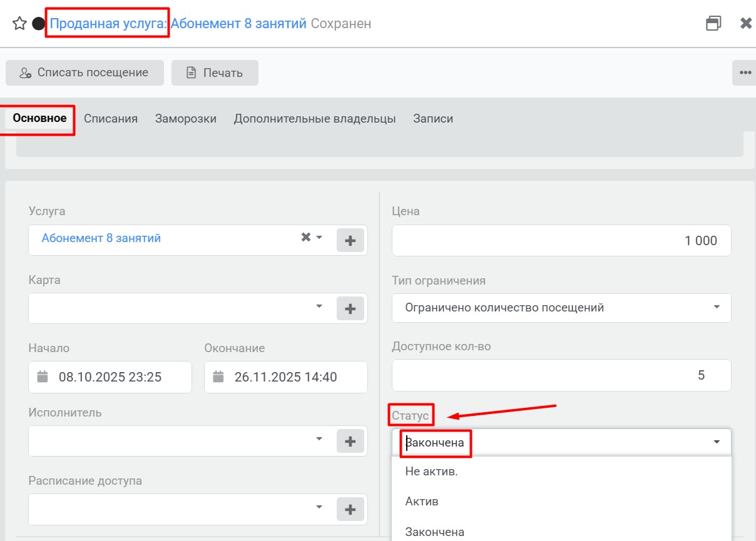The width and height of the screenshot is (756, 541).
Task: Open the Заморозки tab
Action: click(186, 118)
